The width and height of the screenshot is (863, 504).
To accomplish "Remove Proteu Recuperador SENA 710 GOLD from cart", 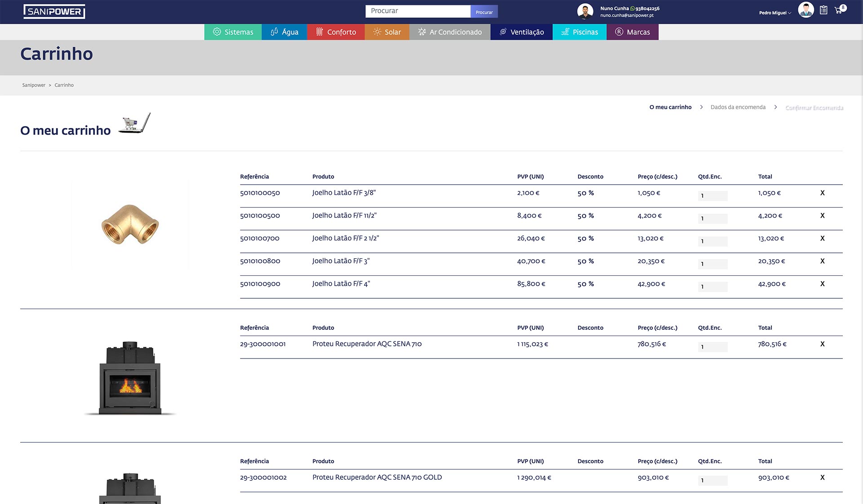I will click(823, 477).
